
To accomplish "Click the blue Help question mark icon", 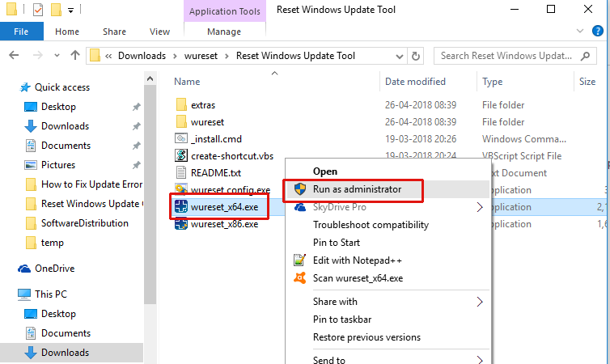I will pos(598,31).
